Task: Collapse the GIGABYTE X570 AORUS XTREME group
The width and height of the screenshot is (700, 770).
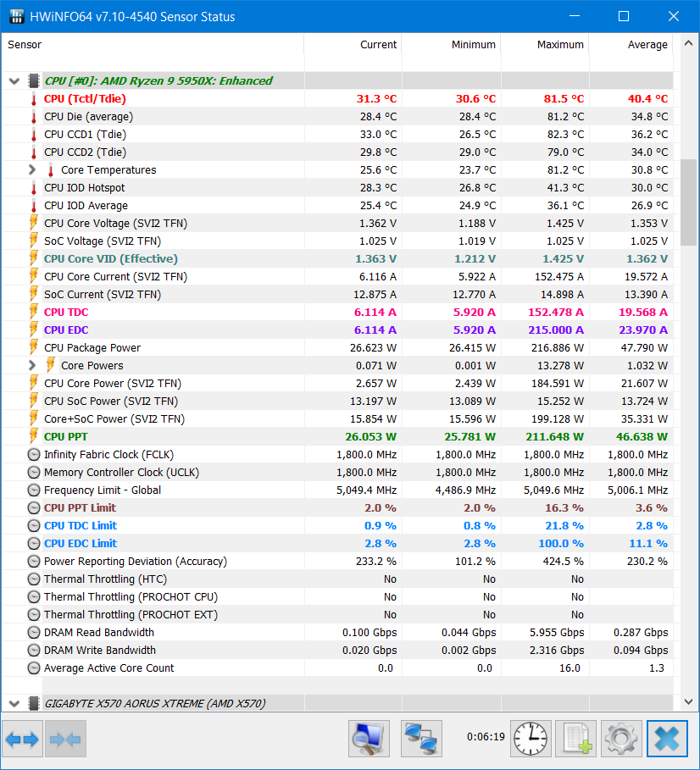Action: click(14, 704)
